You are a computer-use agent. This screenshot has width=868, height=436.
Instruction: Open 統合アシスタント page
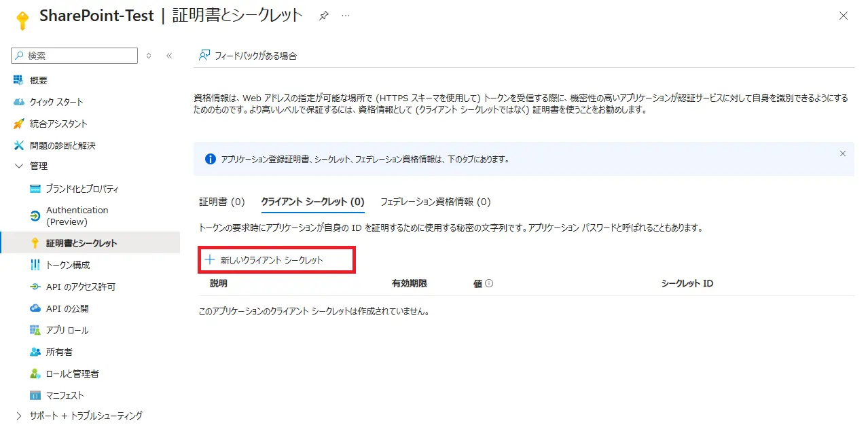click(58, 124)
